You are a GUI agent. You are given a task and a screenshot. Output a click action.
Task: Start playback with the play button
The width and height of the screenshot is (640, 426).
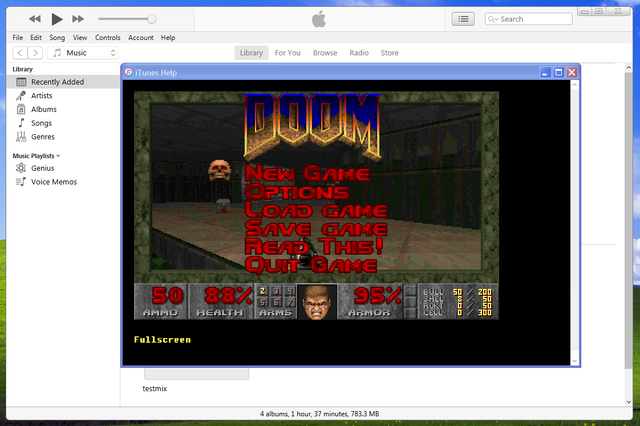point(57,19)
